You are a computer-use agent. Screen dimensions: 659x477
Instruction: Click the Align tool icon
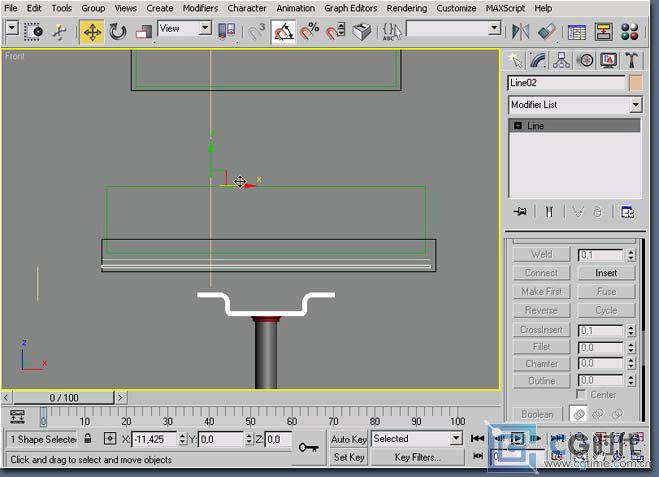[x=547, y=32]
